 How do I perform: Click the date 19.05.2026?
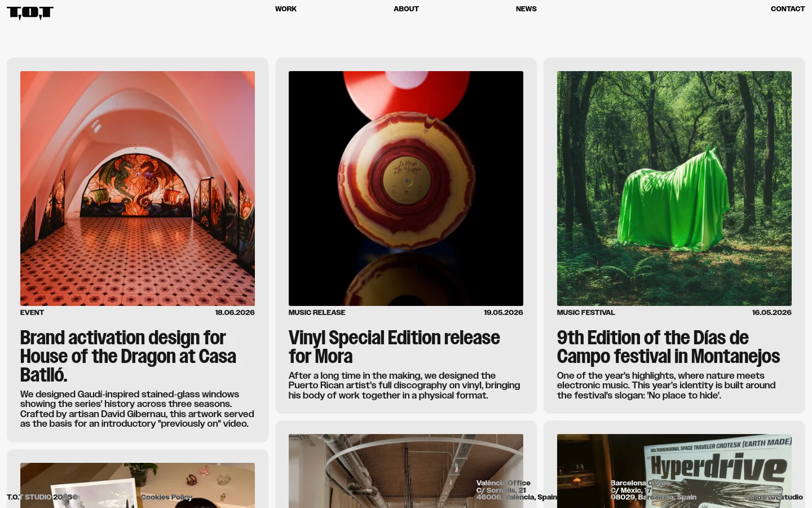(x=503, y=312)
